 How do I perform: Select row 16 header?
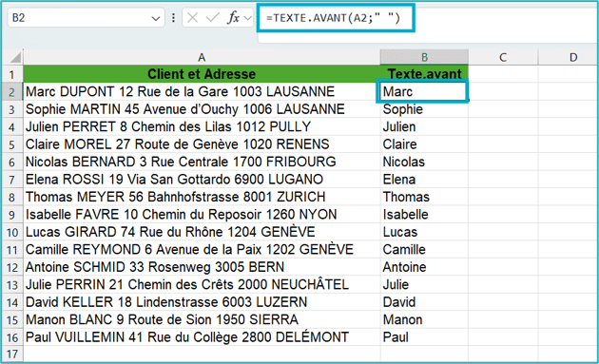tap(12, 337)
